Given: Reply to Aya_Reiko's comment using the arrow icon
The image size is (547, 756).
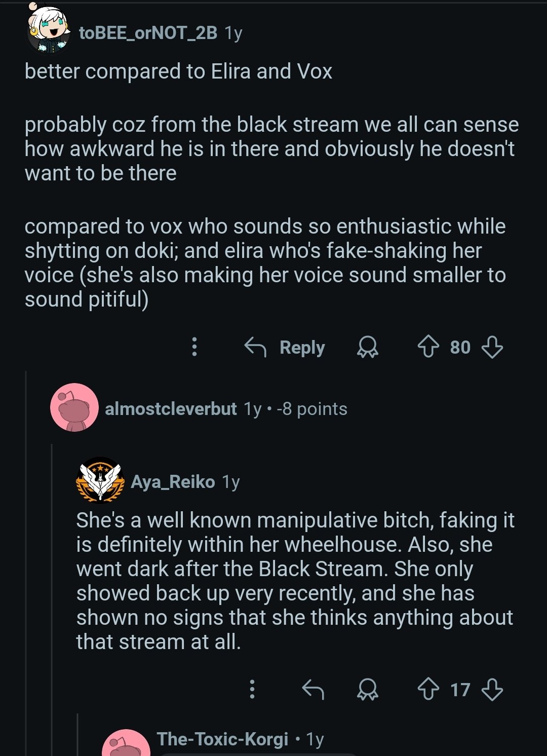Looking at the screenshot, I should pos(313,689).
